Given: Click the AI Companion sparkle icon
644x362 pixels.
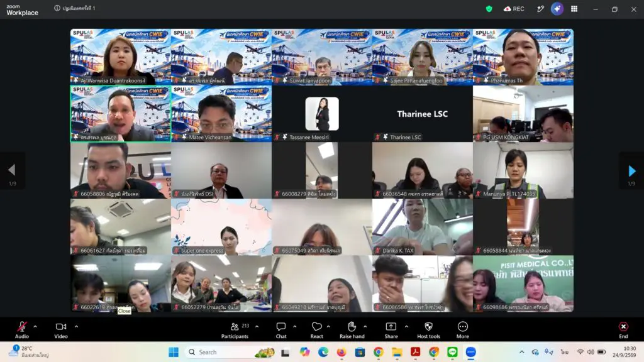Looking at the screenshot, I should point(557,9).
